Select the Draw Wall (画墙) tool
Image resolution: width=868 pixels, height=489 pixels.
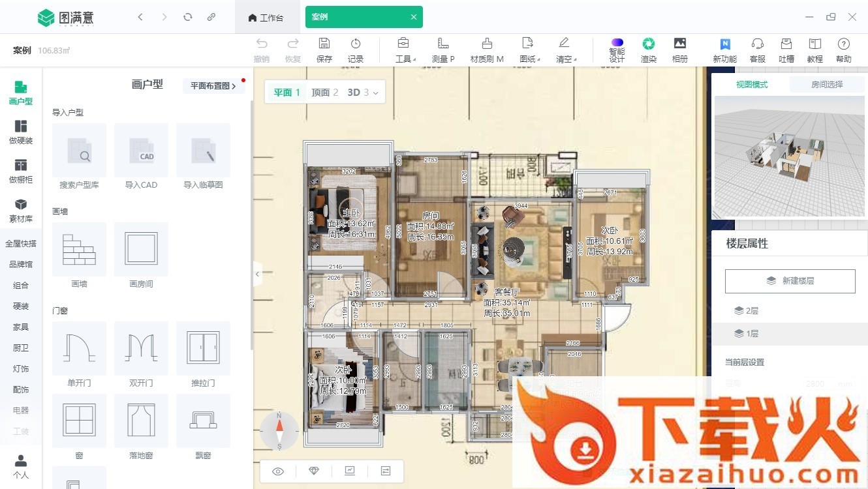(79, 249)
